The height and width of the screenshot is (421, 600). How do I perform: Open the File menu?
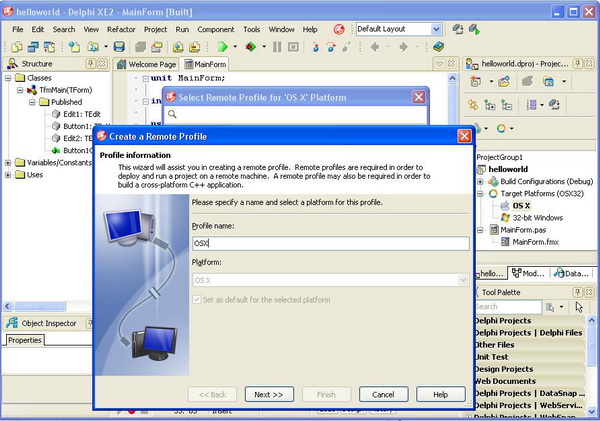point(18,29)
